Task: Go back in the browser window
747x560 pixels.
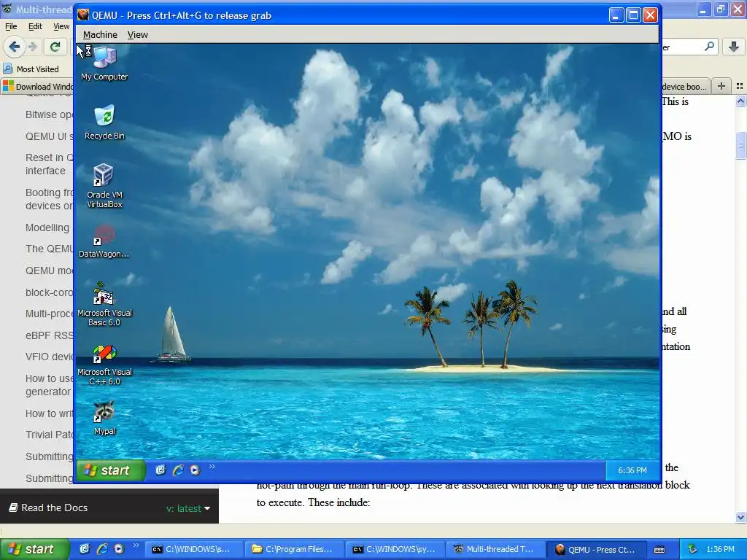Action: (x=14, y=47)
